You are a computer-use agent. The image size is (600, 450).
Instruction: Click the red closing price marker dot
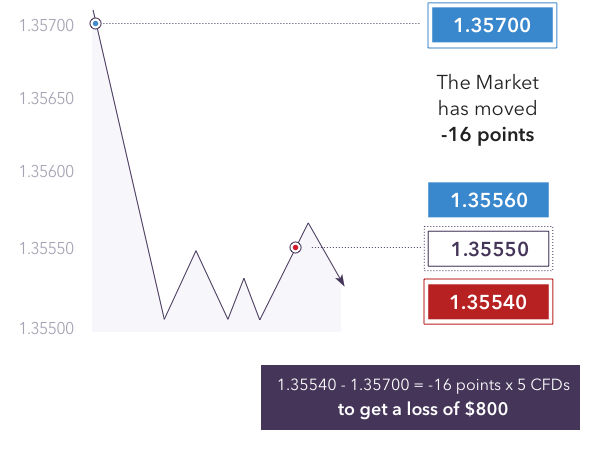pyautogui.click(x=295, y=248)
